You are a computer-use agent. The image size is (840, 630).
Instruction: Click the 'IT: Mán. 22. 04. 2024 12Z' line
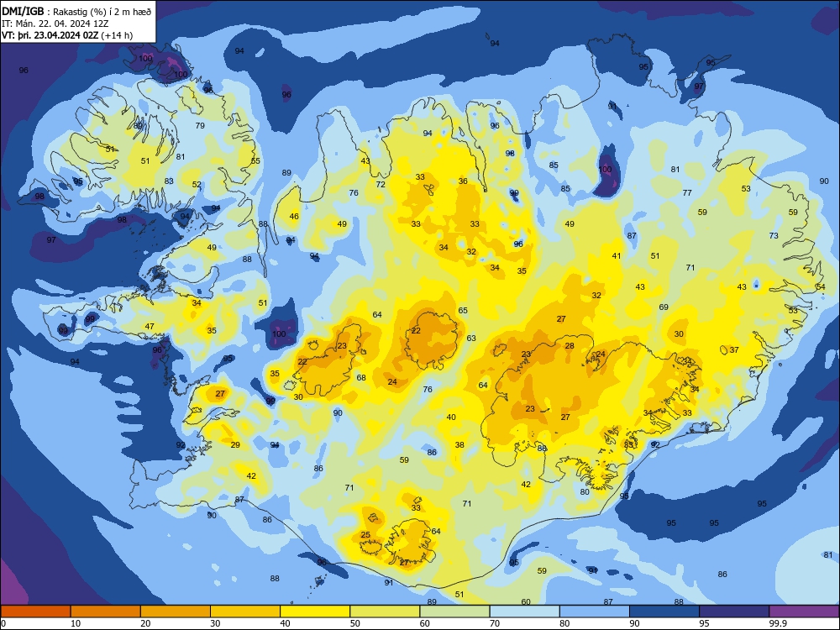(55, 24)
